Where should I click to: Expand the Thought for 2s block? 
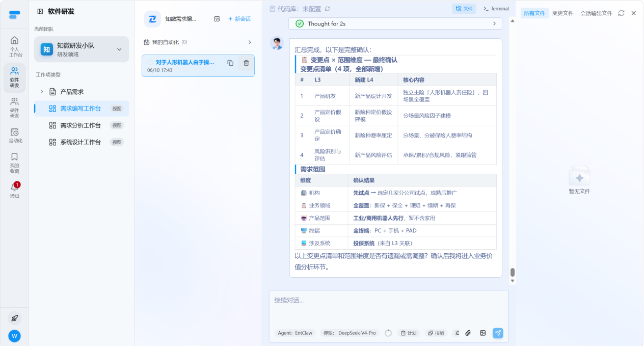pyautogui.click(x=395, y=23)
